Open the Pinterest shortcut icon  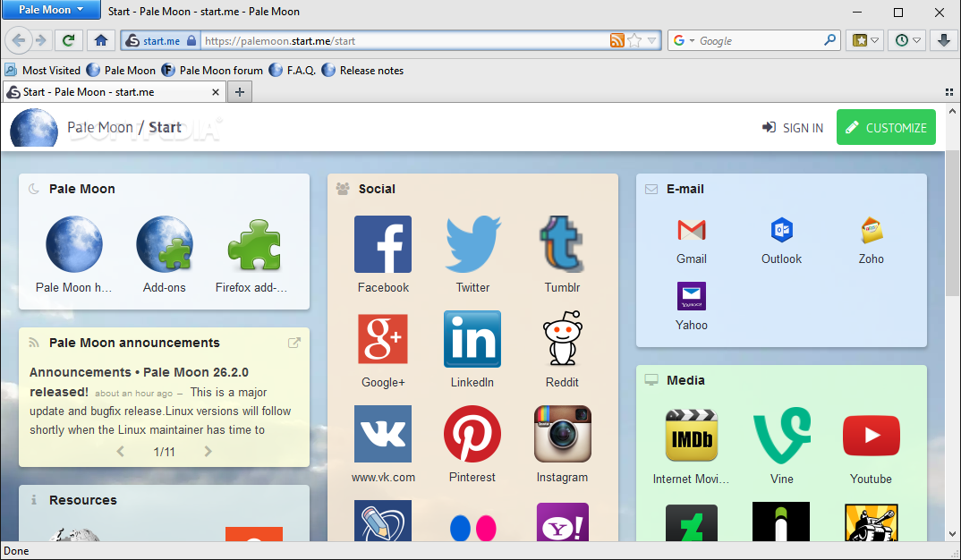tap(472, 434)
